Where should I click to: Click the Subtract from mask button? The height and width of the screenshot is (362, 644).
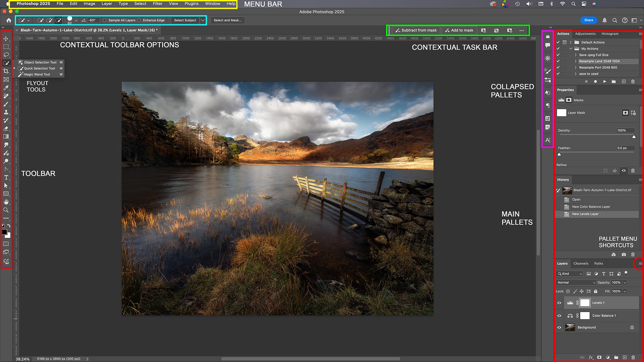415,30
